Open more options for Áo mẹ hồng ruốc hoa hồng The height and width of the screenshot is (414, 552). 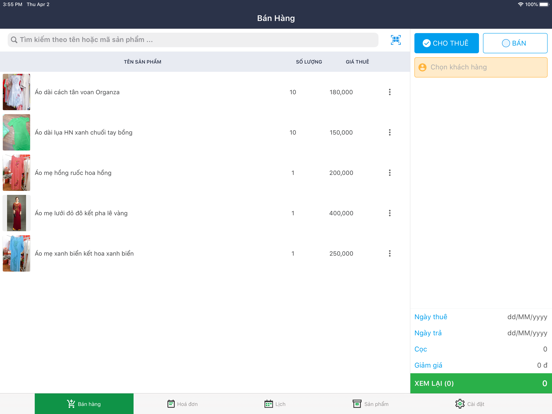pos(389,172)
